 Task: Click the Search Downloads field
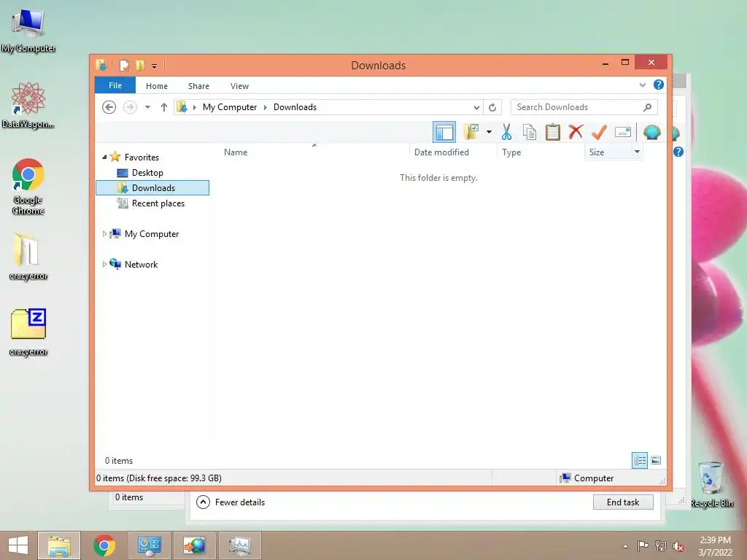click(584, 107)
